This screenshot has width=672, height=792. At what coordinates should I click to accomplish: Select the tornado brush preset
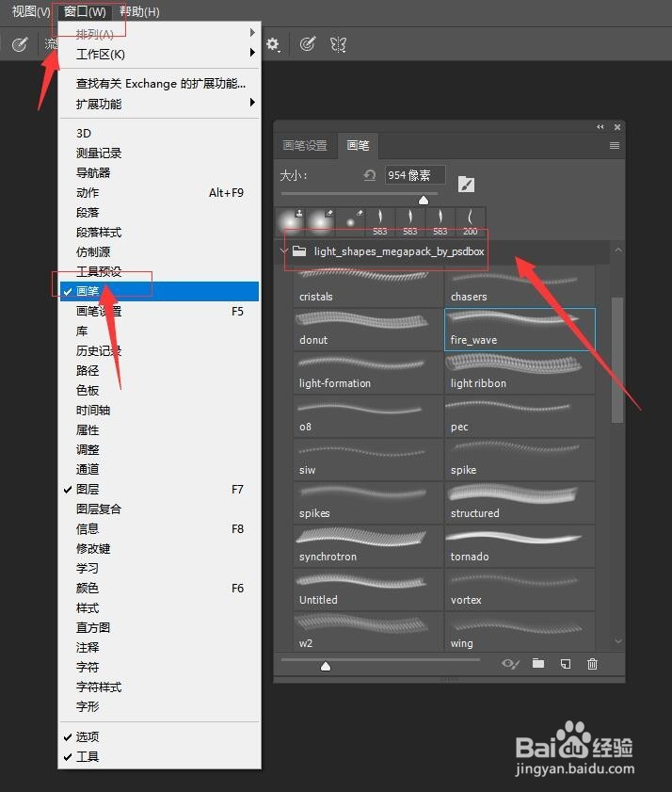(520, 546)
